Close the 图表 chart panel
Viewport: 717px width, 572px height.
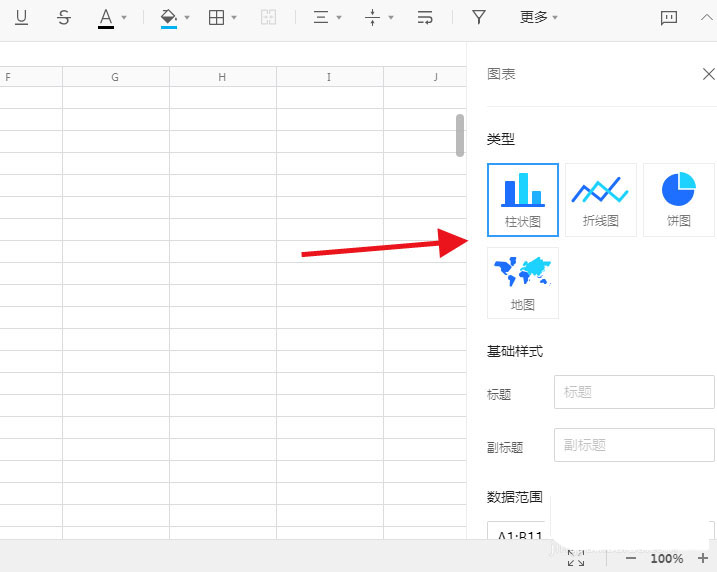(x=708, y=74)
